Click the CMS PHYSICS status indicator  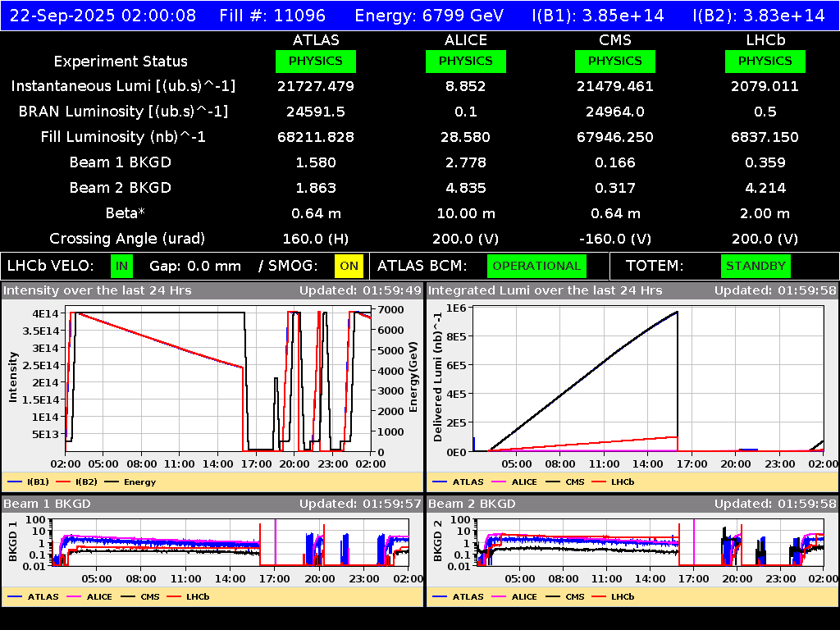[x=615, y=61]
